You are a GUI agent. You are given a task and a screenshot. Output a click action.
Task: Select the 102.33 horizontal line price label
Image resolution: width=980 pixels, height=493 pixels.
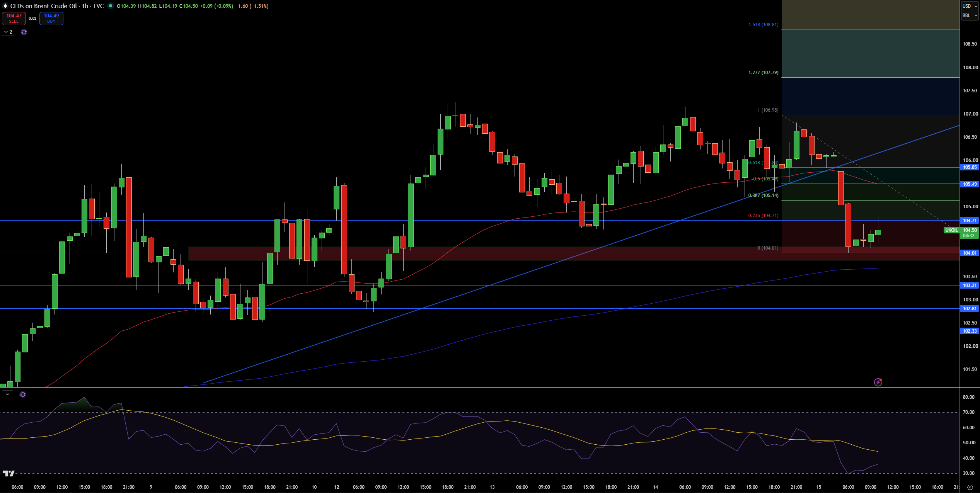970,331
